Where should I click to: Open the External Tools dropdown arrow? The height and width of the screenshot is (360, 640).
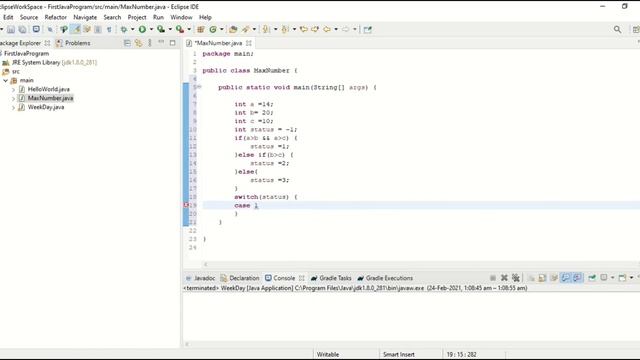coord(189,29)
